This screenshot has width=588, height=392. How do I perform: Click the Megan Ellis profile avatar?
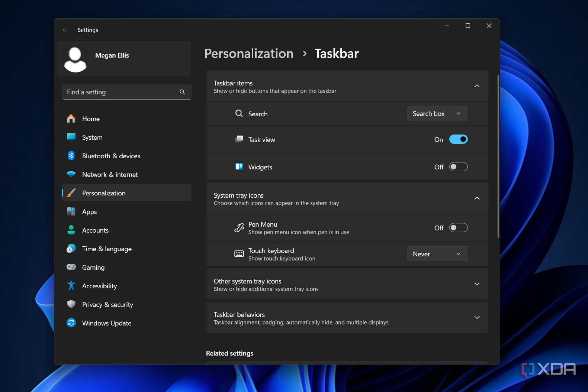point(75,59)
